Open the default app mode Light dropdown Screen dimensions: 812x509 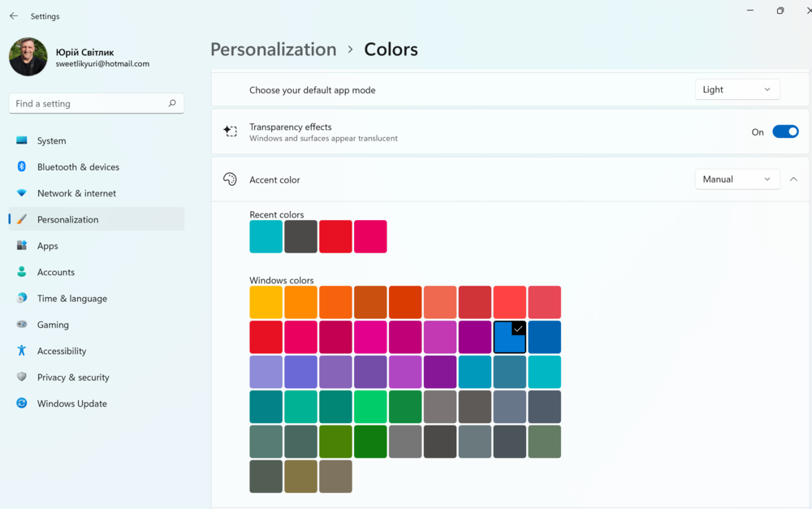tap(737, 89)
